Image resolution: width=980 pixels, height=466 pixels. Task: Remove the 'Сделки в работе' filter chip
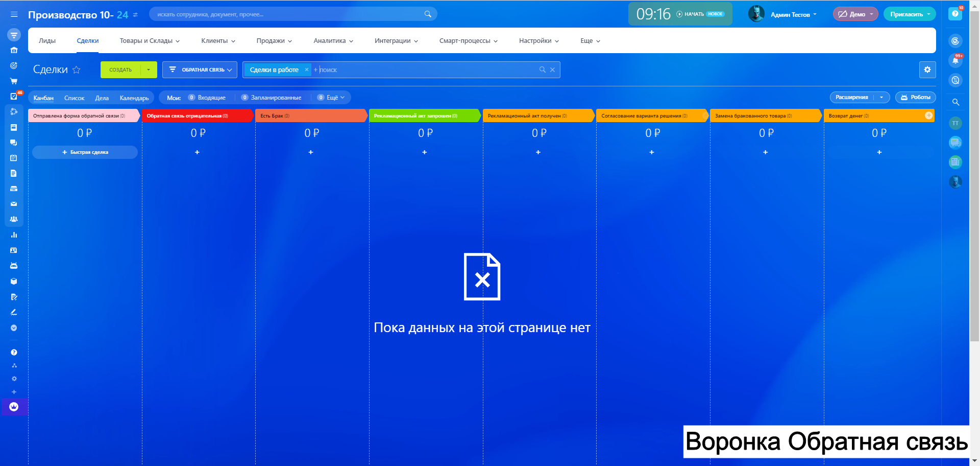[306, 69]
